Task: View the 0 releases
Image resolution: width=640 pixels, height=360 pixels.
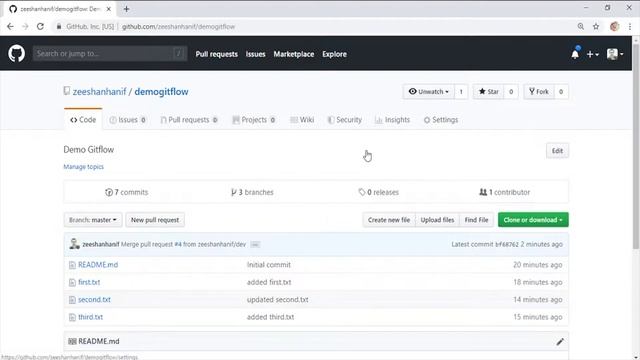Action: [379, 192]
